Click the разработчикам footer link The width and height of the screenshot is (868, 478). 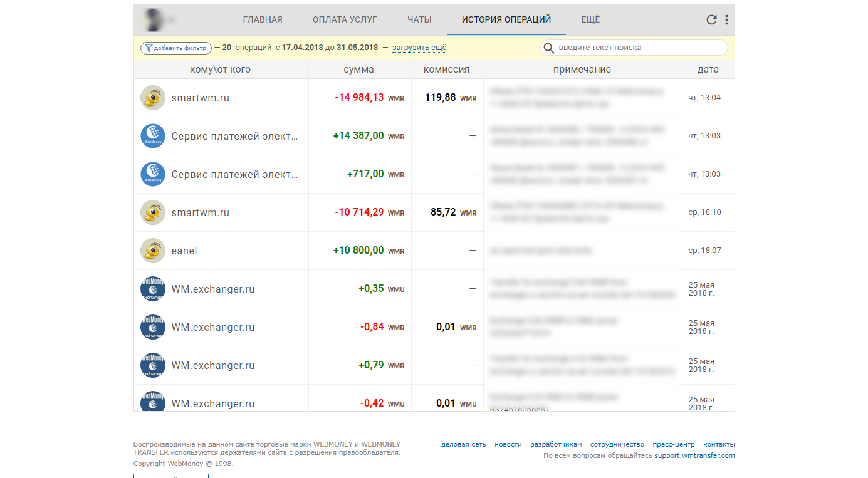click(555, 444)
